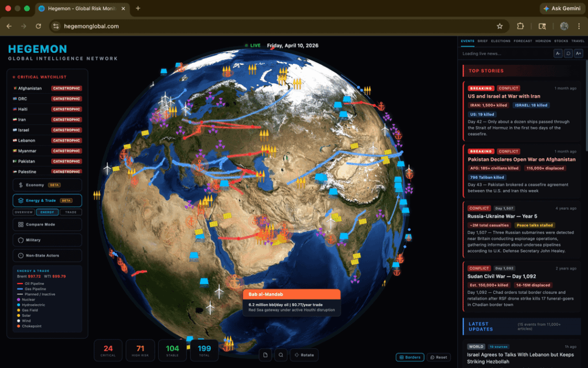Open the Military shield panel icon
Image resolution: width=588 pixels, height=368 pixels.
21,240
